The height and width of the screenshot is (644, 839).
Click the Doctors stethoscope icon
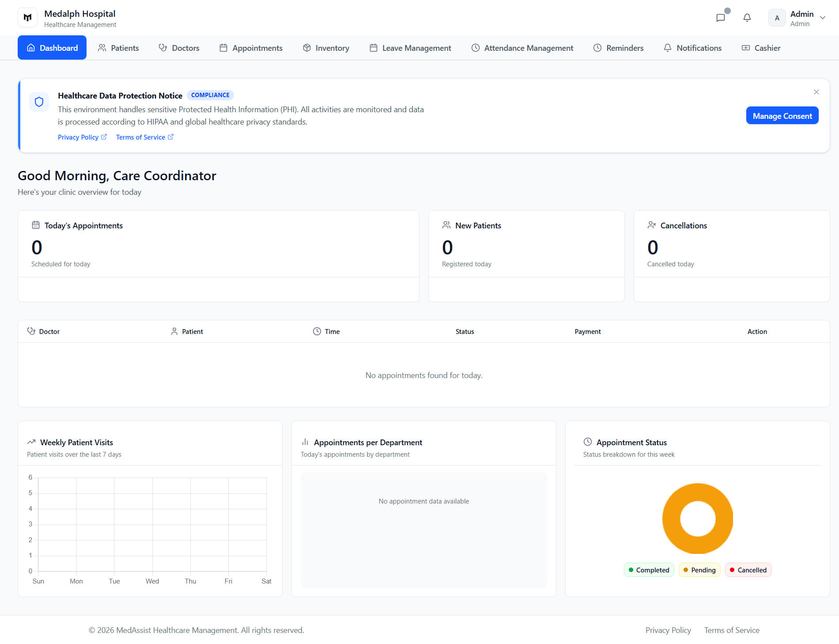tap(163, 48)
